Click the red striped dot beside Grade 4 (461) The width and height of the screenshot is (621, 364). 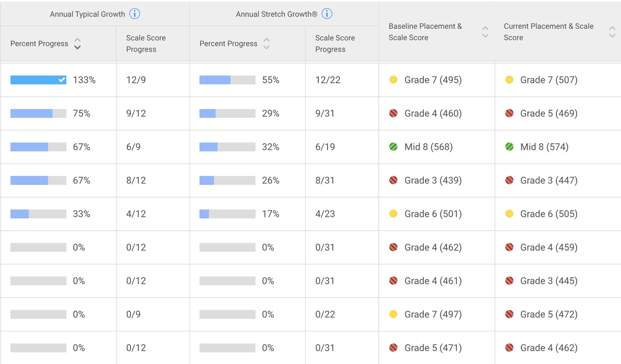click(393, 281)
